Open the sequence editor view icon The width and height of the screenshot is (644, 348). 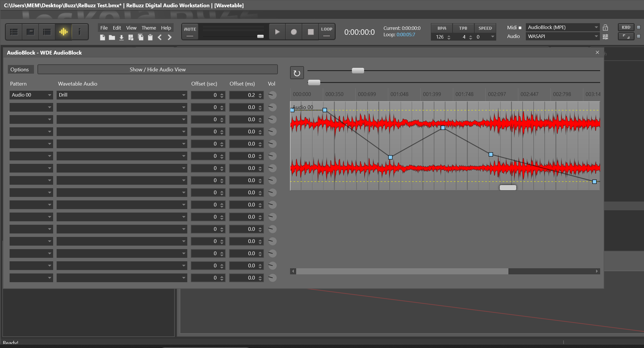coord(47,32)
